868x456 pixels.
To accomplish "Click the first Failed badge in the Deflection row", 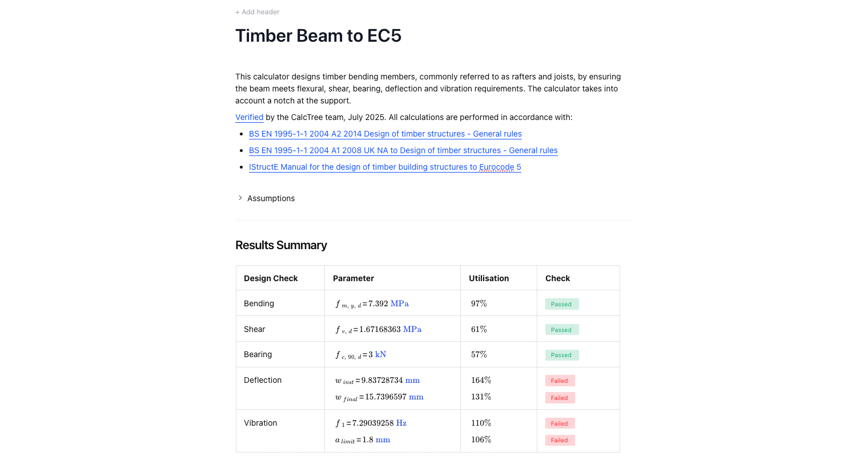I will 560,380.
